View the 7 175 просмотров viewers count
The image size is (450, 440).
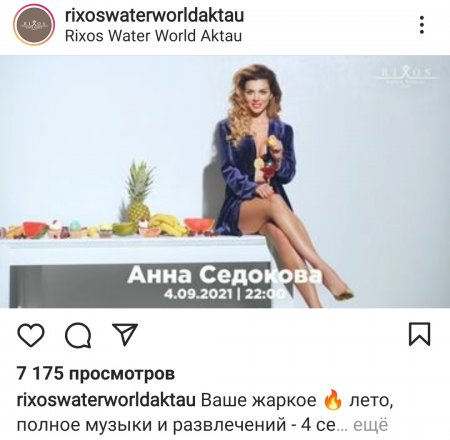tap(96, 374)
